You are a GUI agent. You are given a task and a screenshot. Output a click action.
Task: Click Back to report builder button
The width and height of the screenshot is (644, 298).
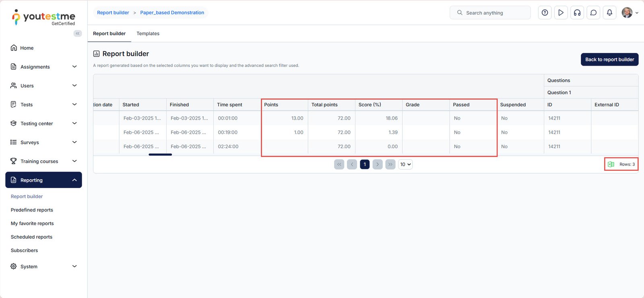click(609, 60)
